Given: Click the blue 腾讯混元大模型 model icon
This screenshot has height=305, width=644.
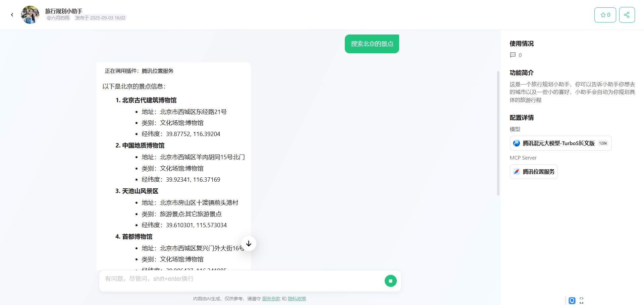Looking at the screenshot, I should [517, 143].
